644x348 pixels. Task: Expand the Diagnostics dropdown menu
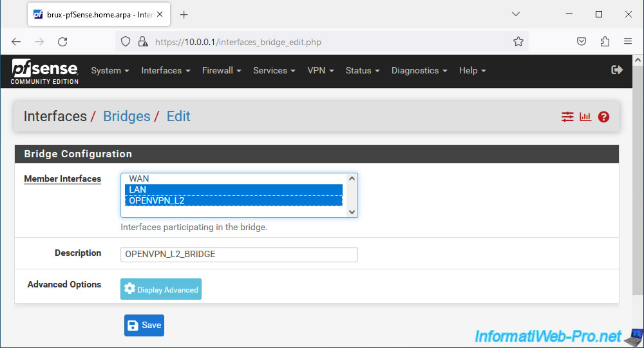(419, 71)
